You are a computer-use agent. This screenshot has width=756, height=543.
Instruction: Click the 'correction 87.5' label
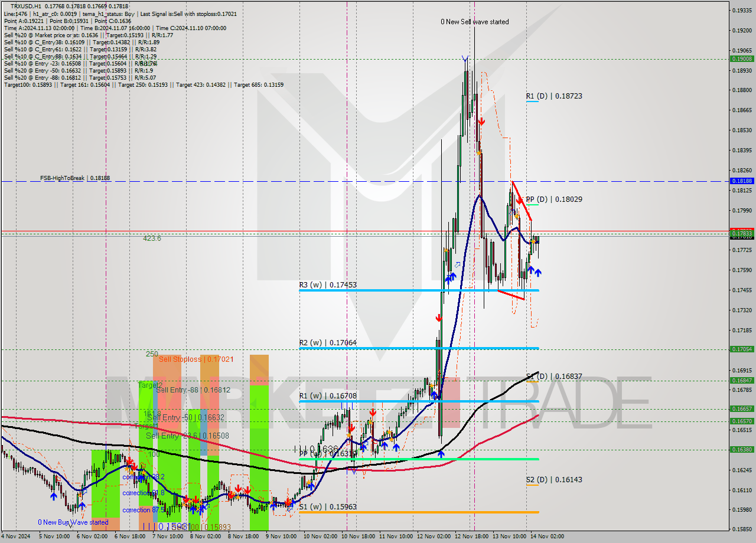pos(144,510)
